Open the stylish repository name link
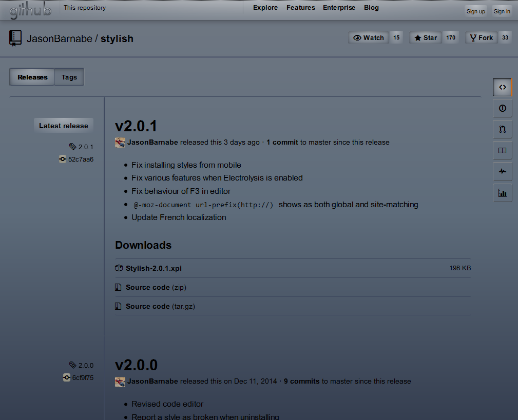 (117, 38)
